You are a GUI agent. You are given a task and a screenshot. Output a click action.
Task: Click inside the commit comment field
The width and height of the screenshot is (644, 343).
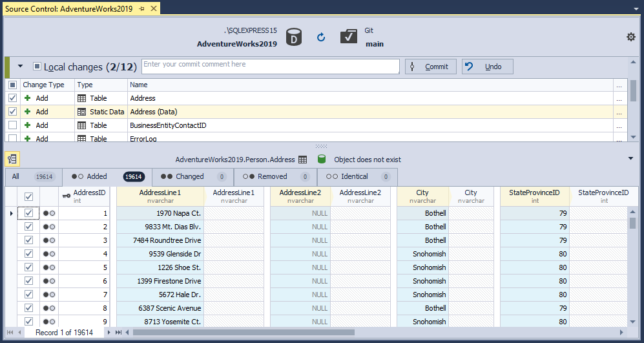tap(270, 67)
